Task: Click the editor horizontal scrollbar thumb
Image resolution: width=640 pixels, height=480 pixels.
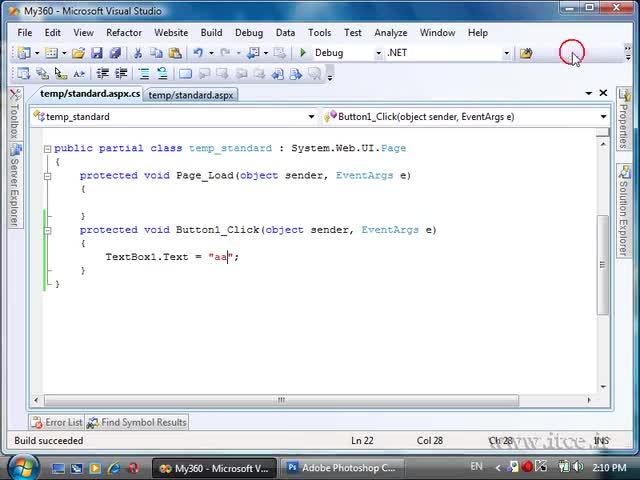Action: pos(281,400)
